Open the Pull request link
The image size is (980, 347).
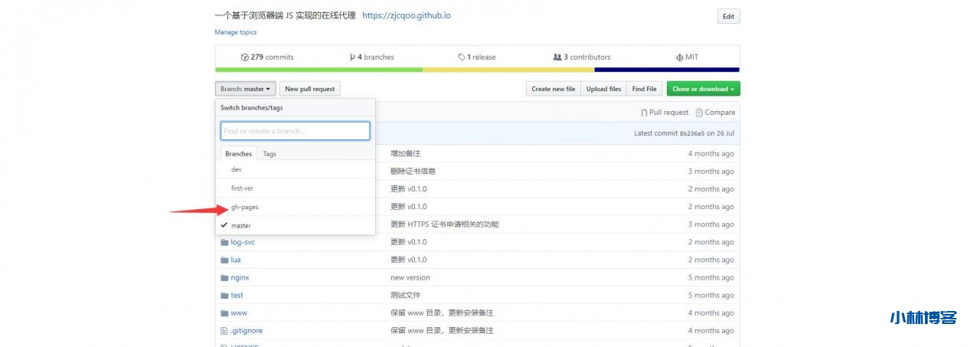665,113
